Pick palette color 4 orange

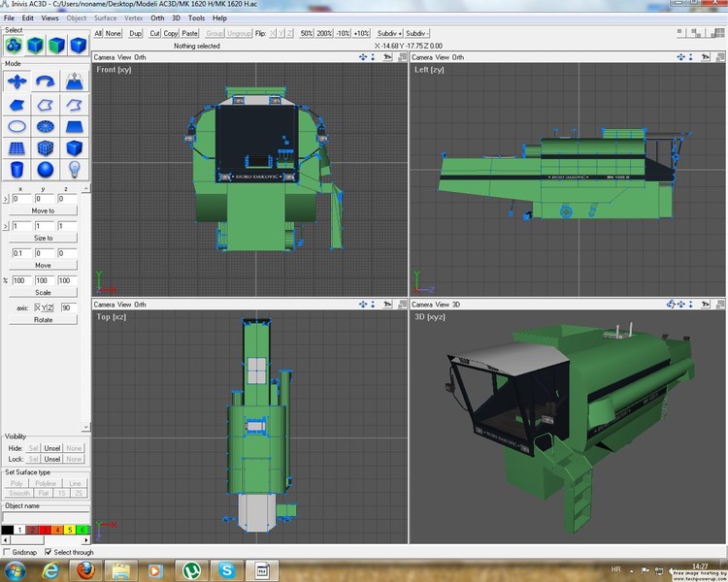tap(57, 530)
